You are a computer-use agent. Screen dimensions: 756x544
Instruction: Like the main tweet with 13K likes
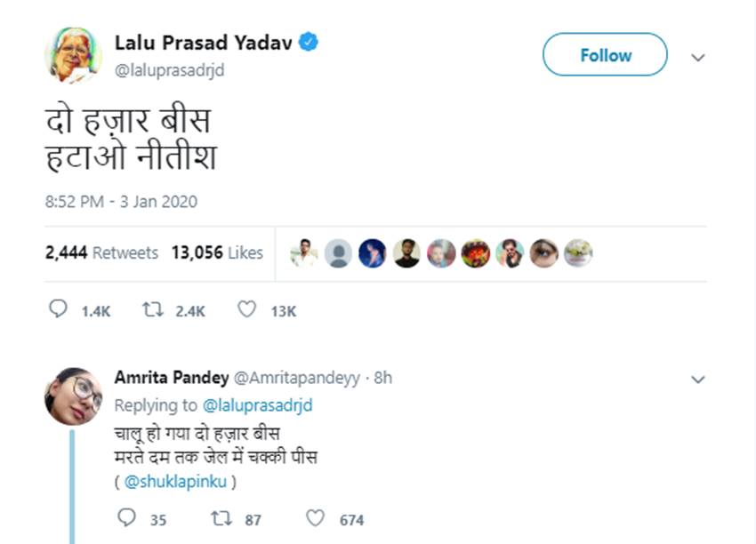pos(247,310)
